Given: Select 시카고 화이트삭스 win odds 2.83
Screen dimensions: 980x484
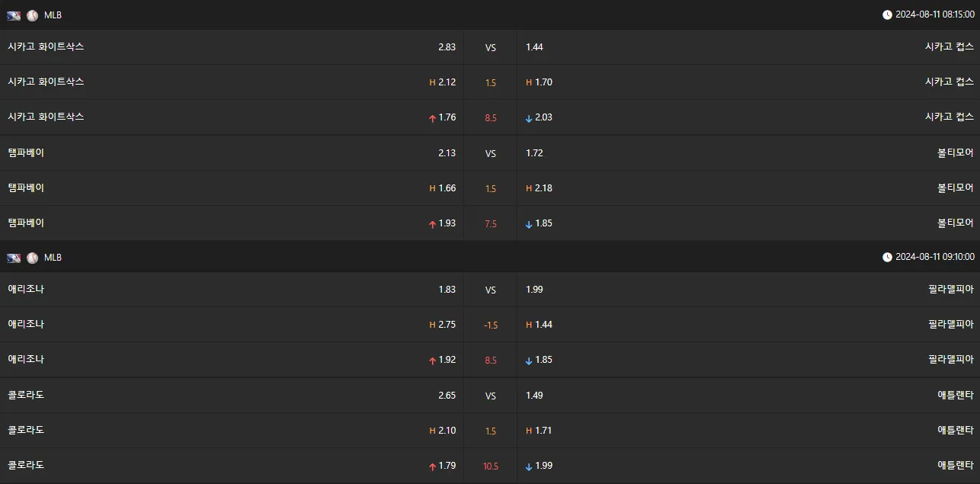Looking at the screenshot, I should [x=447, y=47].
